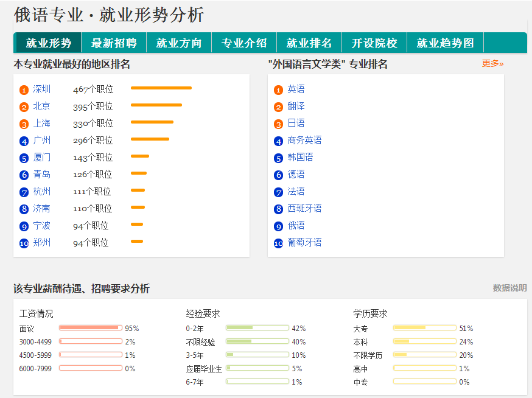Click the 更多» link
532x398 pixels.
coord(492,63)
